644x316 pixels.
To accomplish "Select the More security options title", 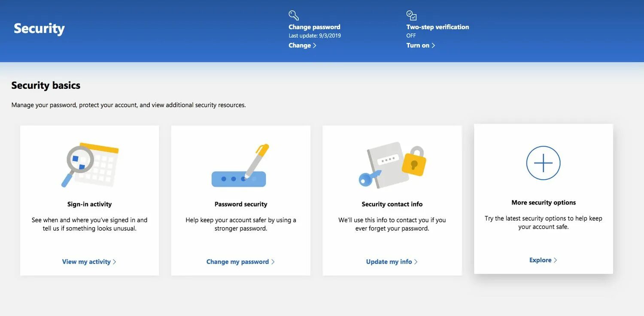I will pyautogui.click(x=544, y=202).
